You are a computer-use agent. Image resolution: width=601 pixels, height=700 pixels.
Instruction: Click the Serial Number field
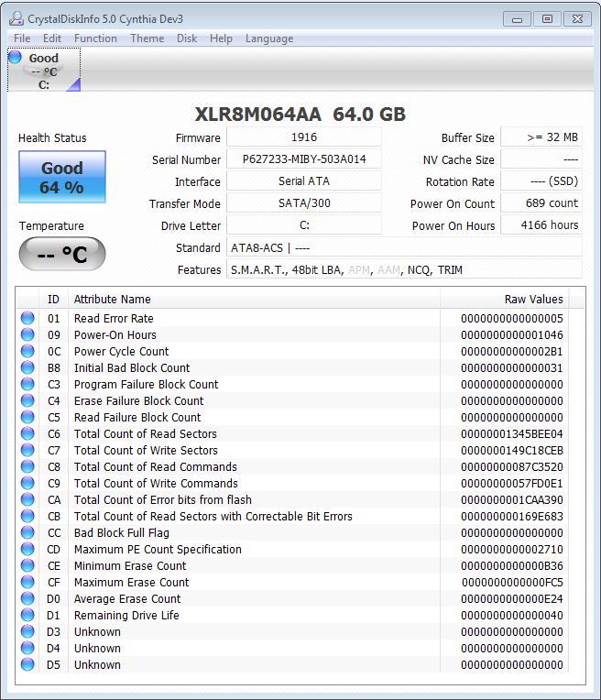(x=304, y=159)
